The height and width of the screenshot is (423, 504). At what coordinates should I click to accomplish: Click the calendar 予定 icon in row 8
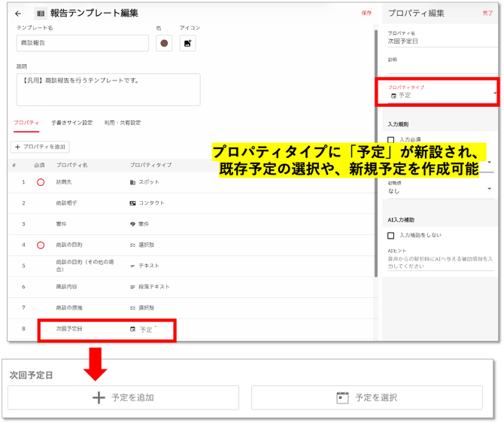132,329
